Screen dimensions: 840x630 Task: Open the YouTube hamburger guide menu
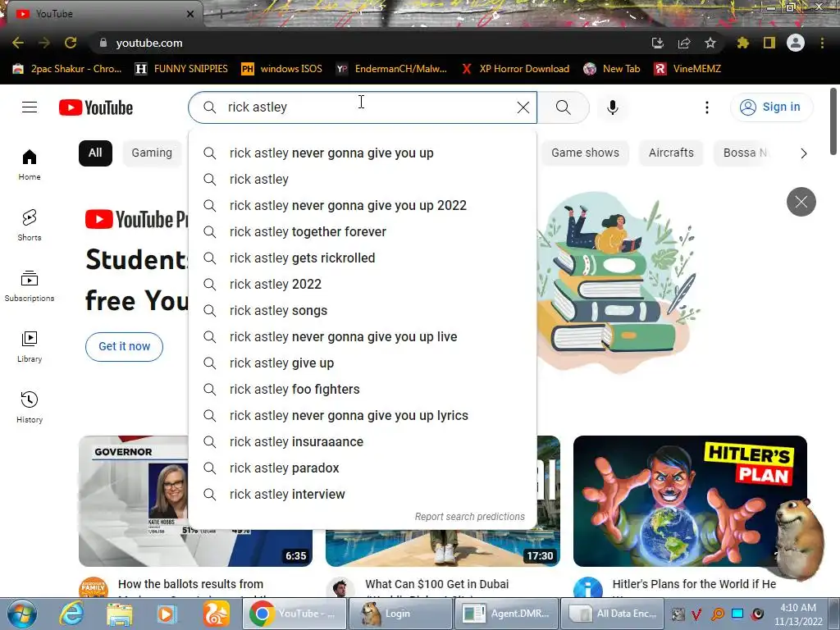30,107
